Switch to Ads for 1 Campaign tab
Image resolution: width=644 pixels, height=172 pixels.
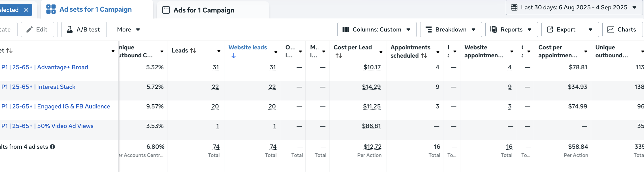pos(204,10)
